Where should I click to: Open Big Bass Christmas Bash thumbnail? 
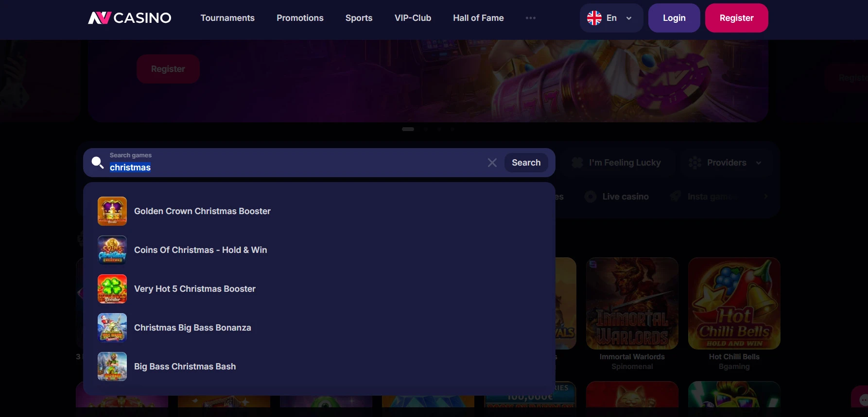(x=112, y=367)
